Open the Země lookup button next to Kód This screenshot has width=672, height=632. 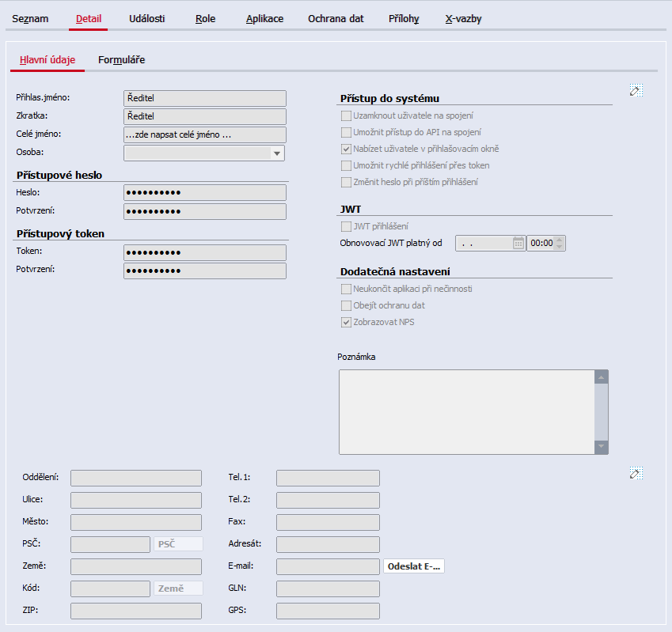(178, 588)
